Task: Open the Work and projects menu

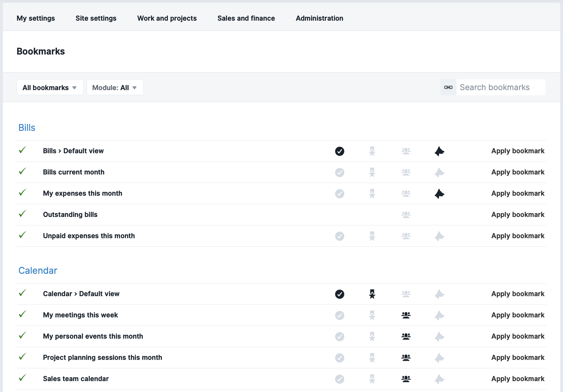Action: 167,18
